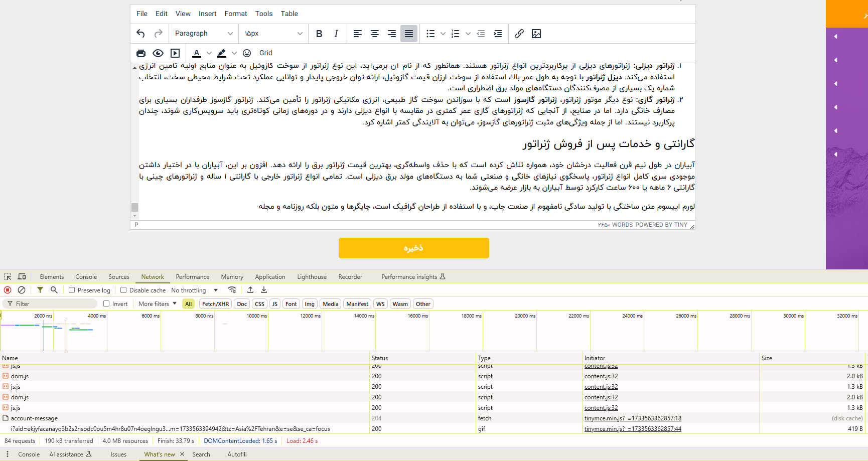868x461 pixels.
Task: Toggle bold formatting
Action: (x=319, y=34)
